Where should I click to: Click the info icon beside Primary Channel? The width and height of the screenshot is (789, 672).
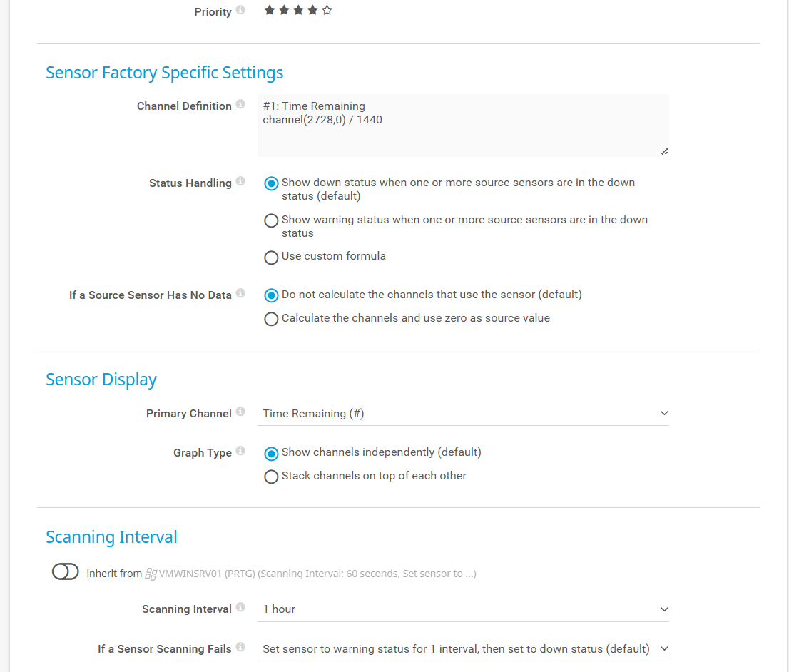point(240,412)
